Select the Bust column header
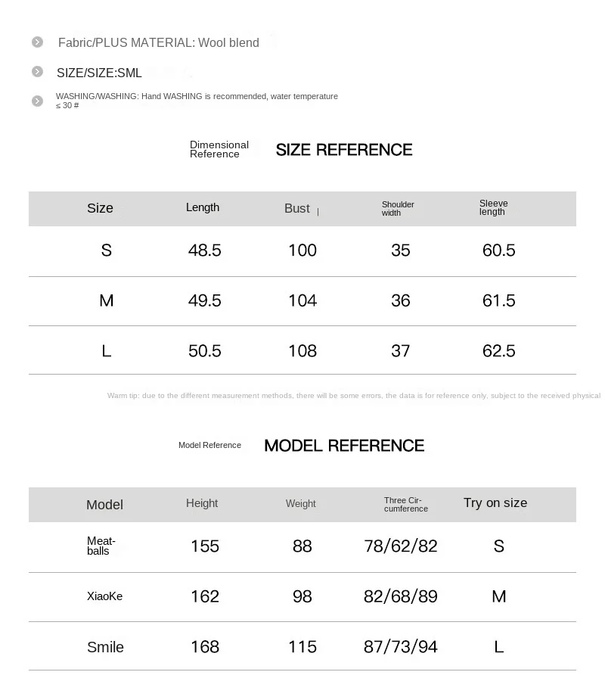Image resolution: width=605 pixels, height=700 pixels. 297,209
